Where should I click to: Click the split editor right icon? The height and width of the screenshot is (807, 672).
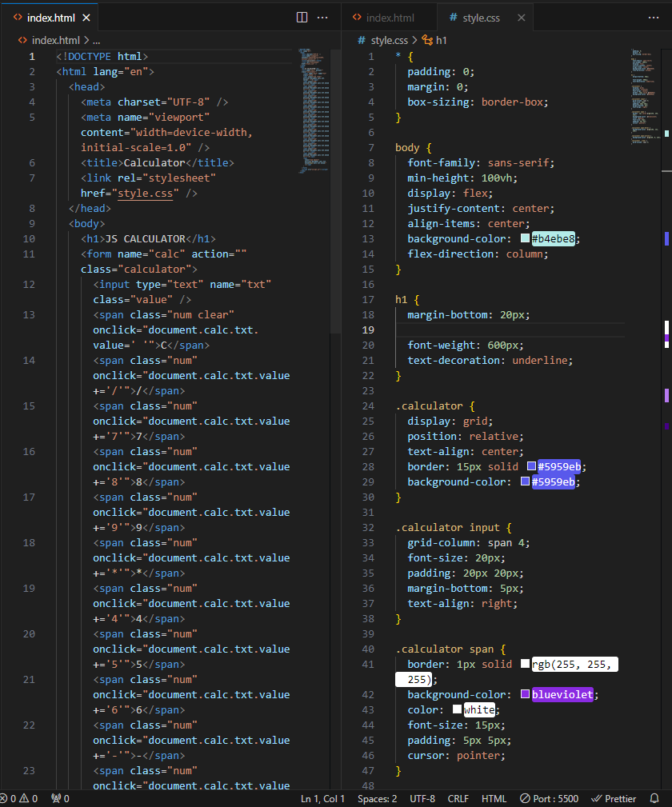coord(302,18)
